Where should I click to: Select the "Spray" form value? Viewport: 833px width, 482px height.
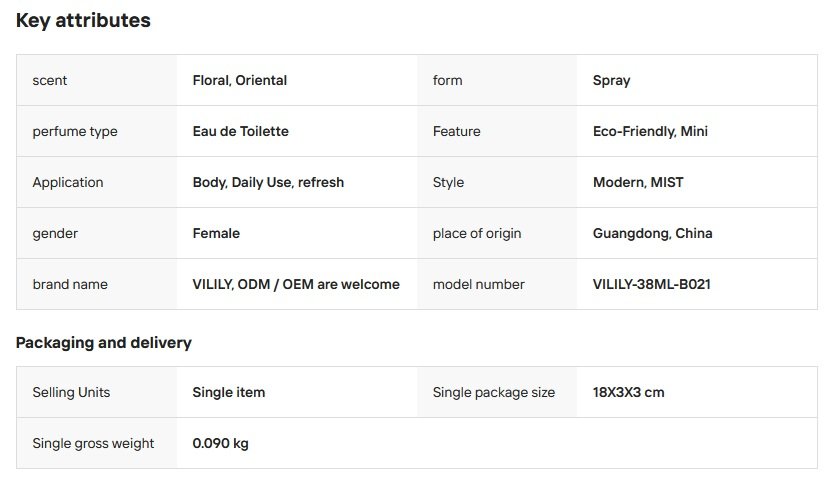[612, 80]
